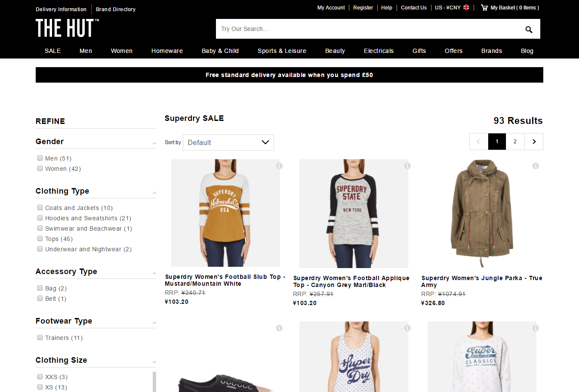
Task: Collapse the Clothing Type section
Action: (x=154, y=192)
